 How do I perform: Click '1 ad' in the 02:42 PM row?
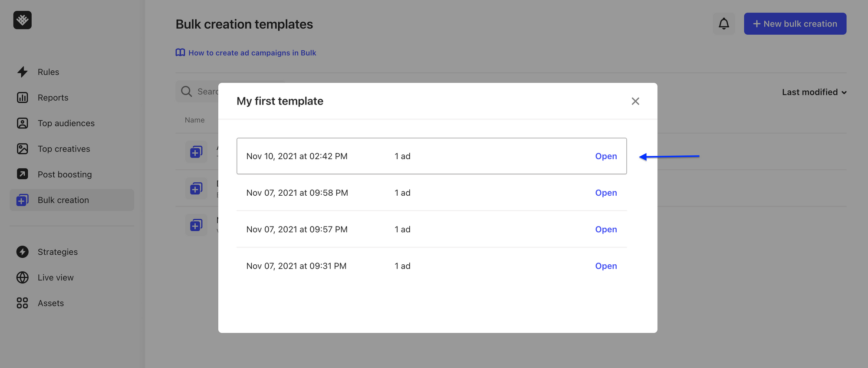402,156
